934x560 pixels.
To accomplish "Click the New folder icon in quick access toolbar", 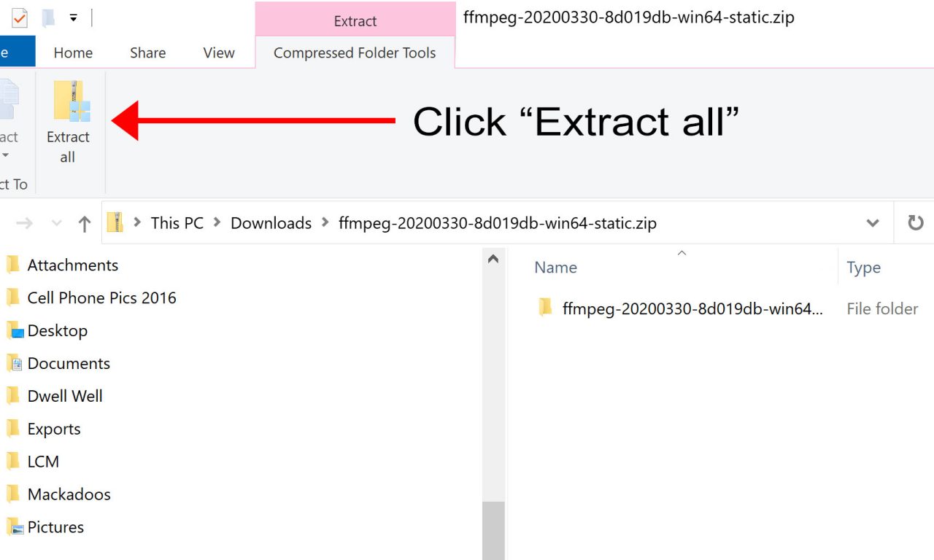I will click(x=48, y=18).
